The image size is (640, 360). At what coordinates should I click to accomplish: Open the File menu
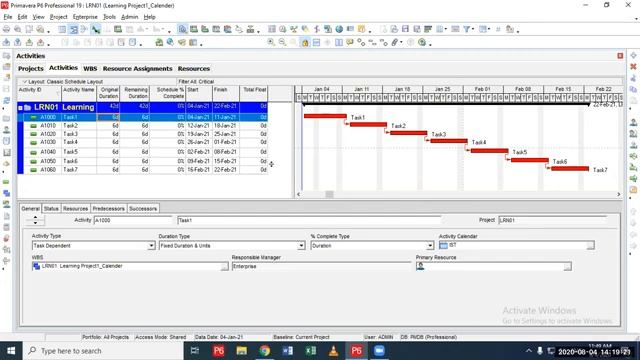click(8, 17)
